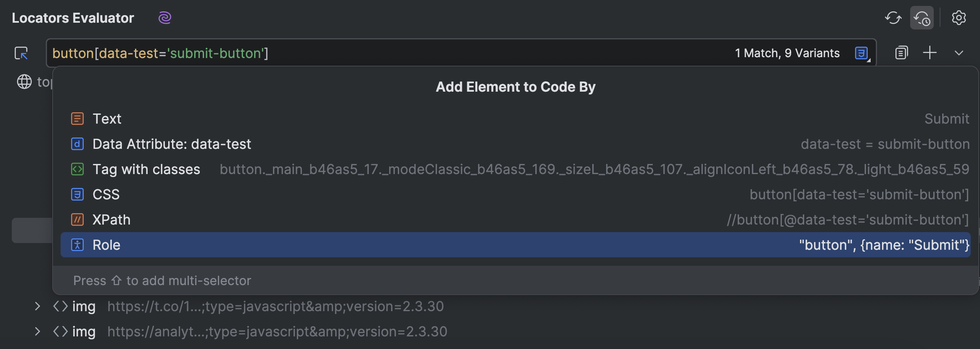980x349 pixels.
Task: Expand the second img tree item
Action: tap(37, 331)
